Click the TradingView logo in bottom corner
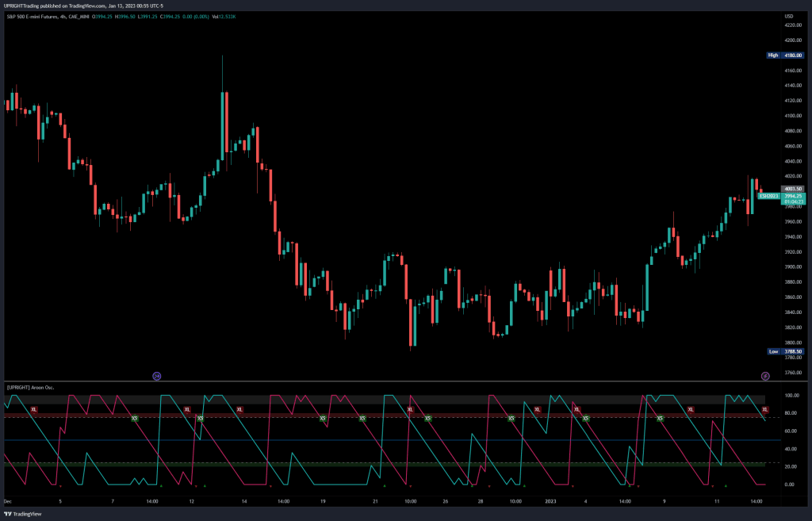This screenshot has width=812, height=521. click(x=23, y=513)
